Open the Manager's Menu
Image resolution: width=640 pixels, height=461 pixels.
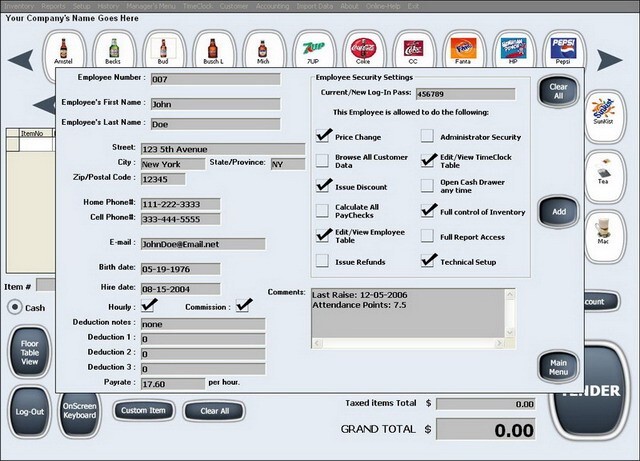(x=151, y=6)
